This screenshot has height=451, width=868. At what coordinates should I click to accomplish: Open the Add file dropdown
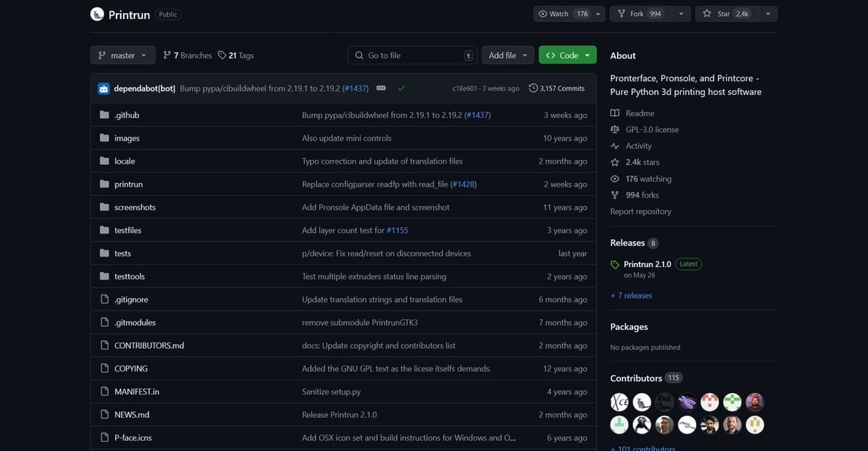508,55
